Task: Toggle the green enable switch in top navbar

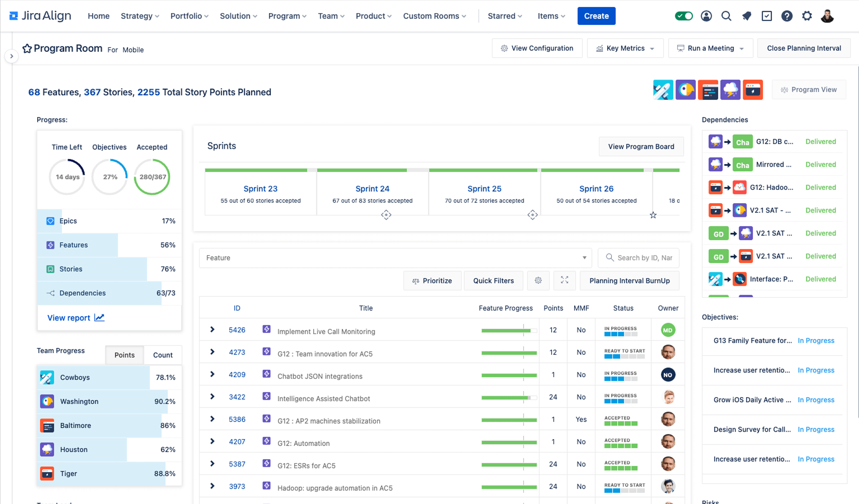Action: (x=684, y=16)
